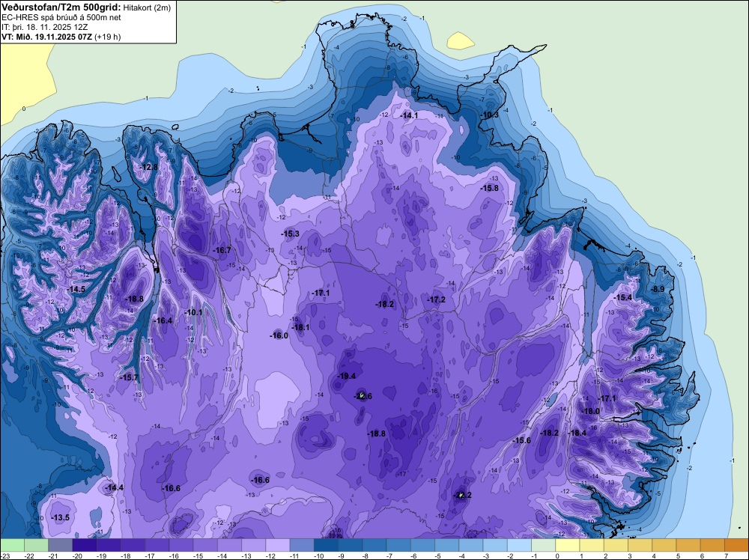Click the pale green swatch labeled -1
This screenshot has width=749, height=560.
(x=544, y=545)
